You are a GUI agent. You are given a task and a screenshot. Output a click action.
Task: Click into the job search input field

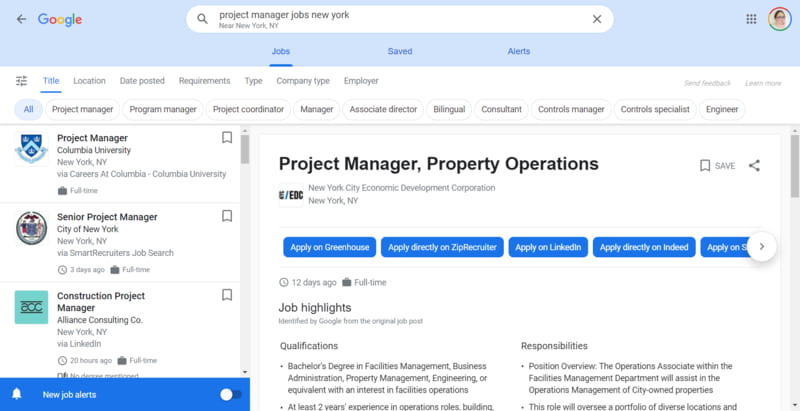click(399, 19)
